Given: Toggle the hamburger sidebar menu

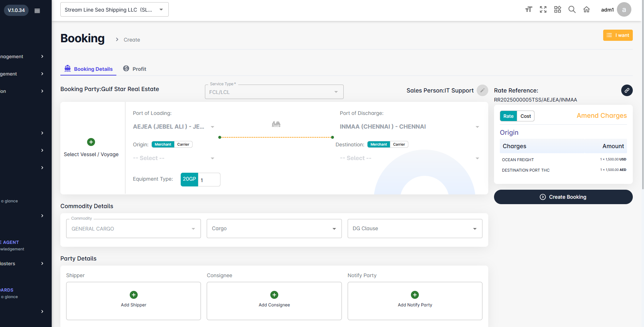Looking at the screenshot, I should click(x=37, y=11).
